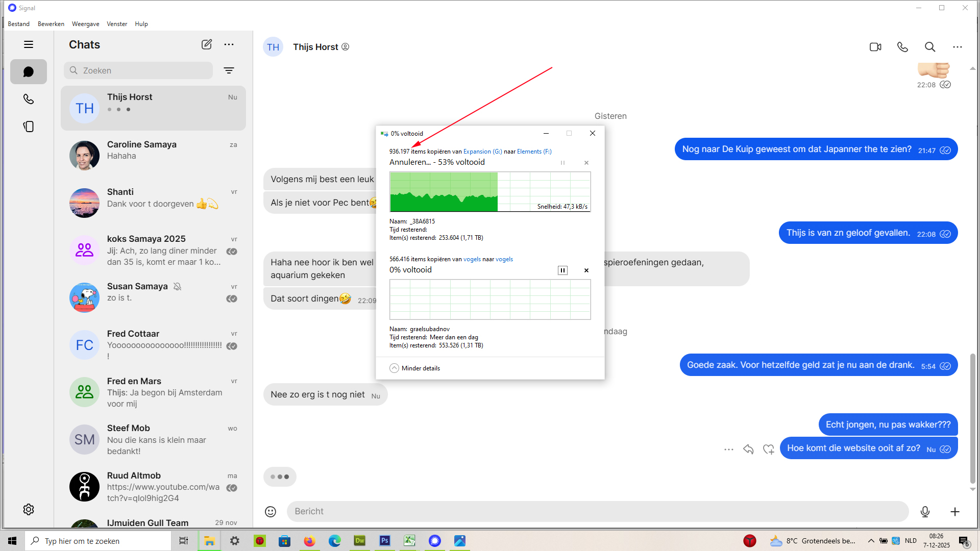Open the Weergave menu
Screen dimensions: 980x551
click(85, 24)
